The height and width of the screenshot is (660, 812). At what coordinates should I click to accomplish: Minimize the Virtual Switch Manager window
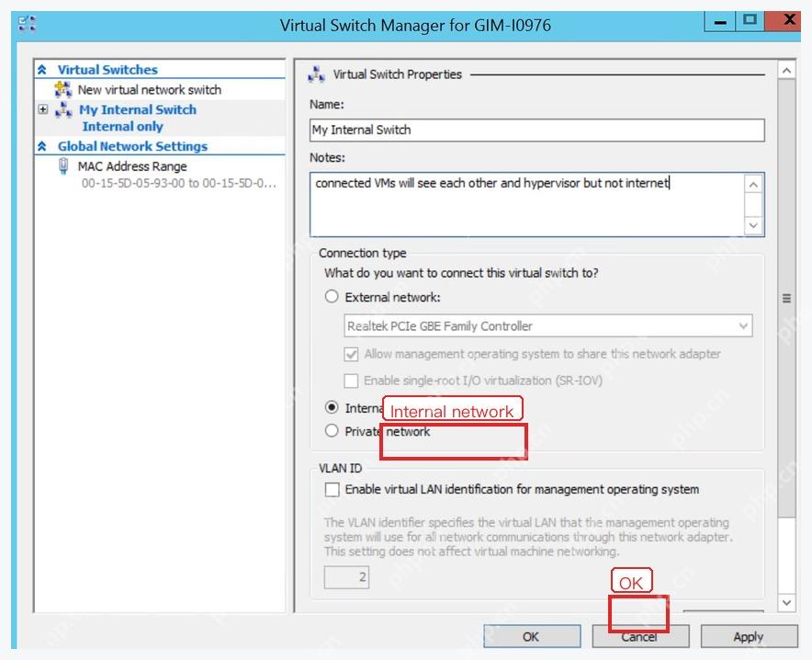pos(720,21)
